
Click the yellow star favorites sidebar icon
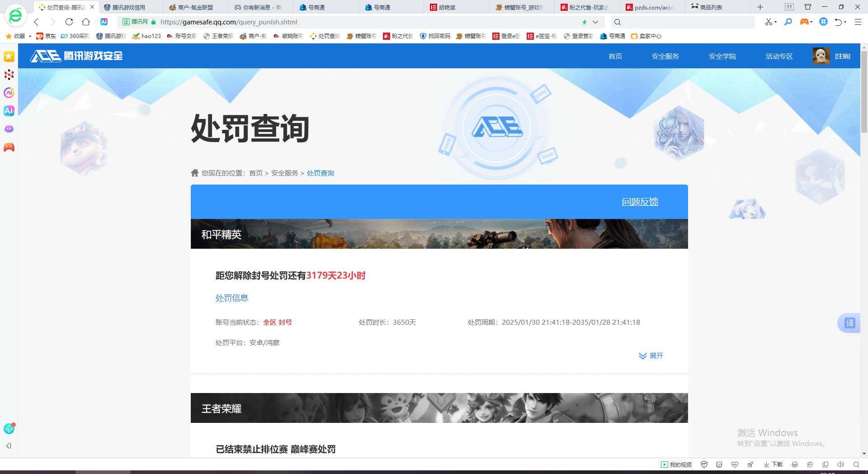click(9, 57)
